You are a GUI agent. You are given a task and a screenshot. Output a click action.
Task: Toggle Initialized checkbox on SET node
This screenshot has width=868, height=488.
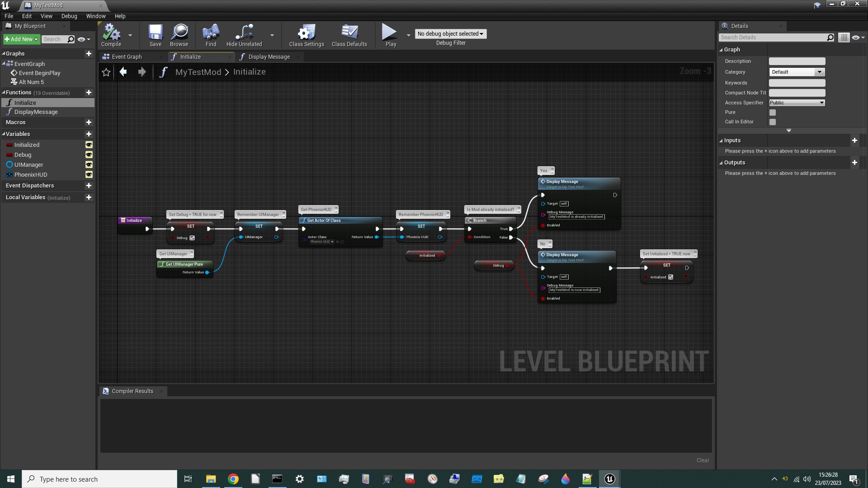[x=670, y=277]
